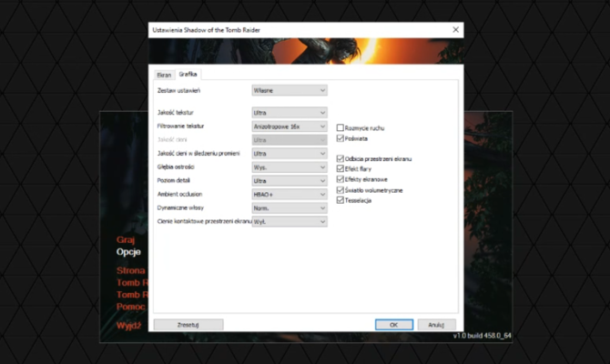This screenshot has height=364, width=610.
Task: Click the Jakość tekstur label
Action: 176,113
